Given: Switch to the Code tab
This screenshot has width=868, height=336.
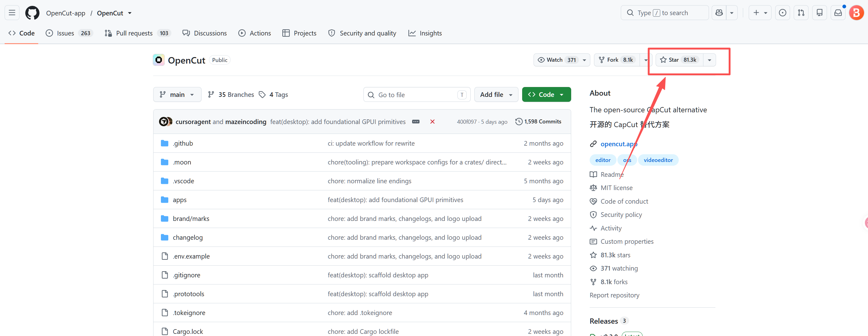Looking at the screenshot, I should (22, 33).
